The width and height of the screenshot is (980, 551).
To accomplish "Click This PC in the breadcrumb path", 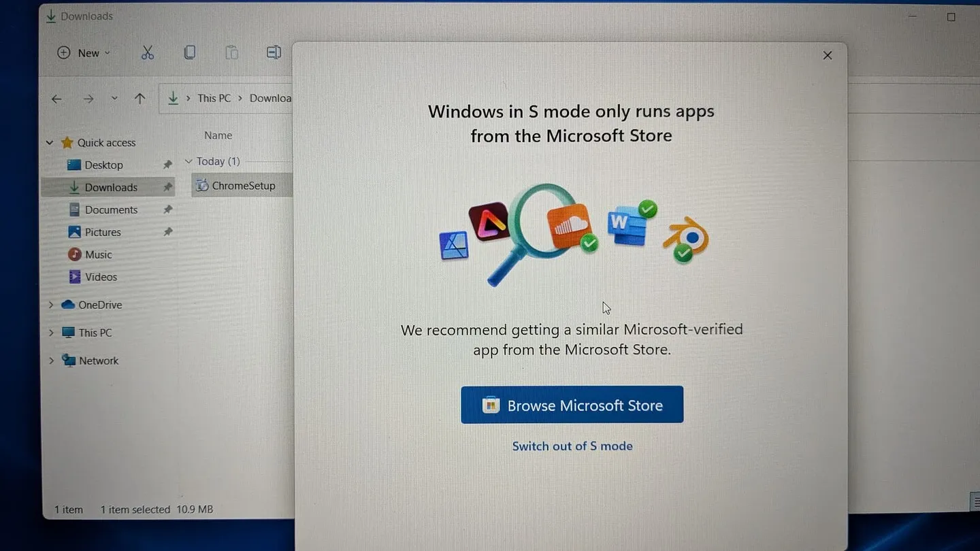I will [x=214, y=98].
